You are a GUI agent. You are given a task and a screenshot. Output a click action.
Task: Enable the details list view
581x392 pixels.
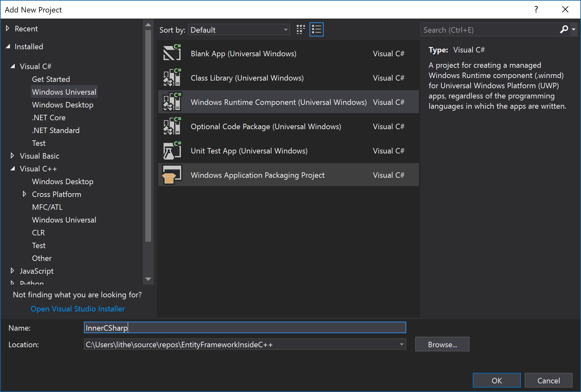[x=316, y=29]
